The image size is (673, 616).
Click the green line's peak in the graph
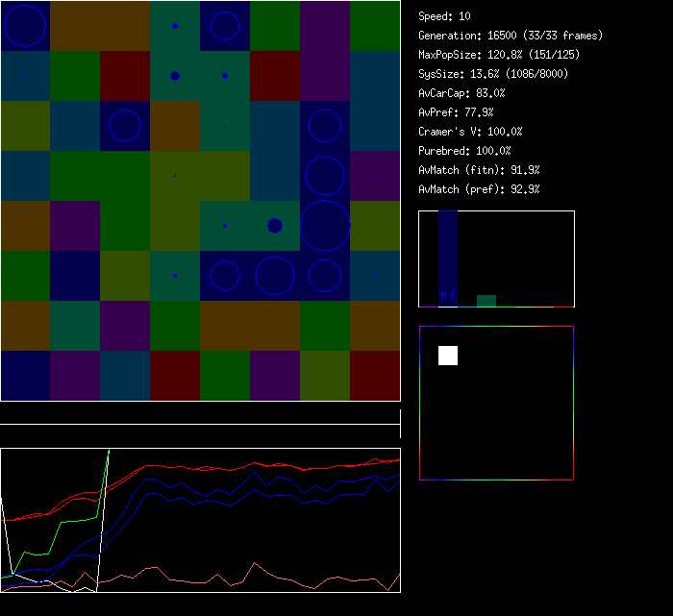point(109,450)
